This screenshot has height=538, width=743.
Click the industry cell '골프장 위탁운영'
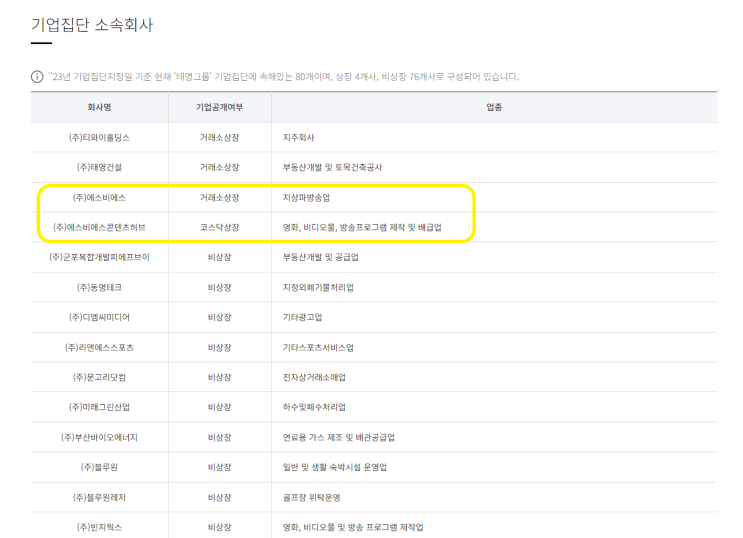[x=311, y=498]
